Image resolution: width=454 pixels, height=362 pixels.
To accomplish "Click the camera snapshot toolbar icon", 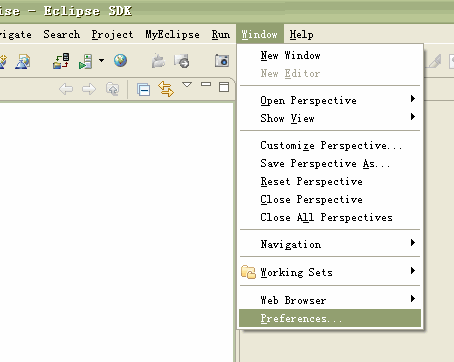I will [222, 61].
